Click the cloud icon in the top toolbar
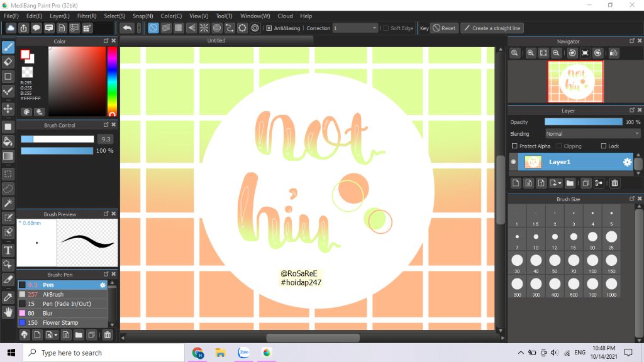This screenshot has width=644, height=362. point(11,28)
